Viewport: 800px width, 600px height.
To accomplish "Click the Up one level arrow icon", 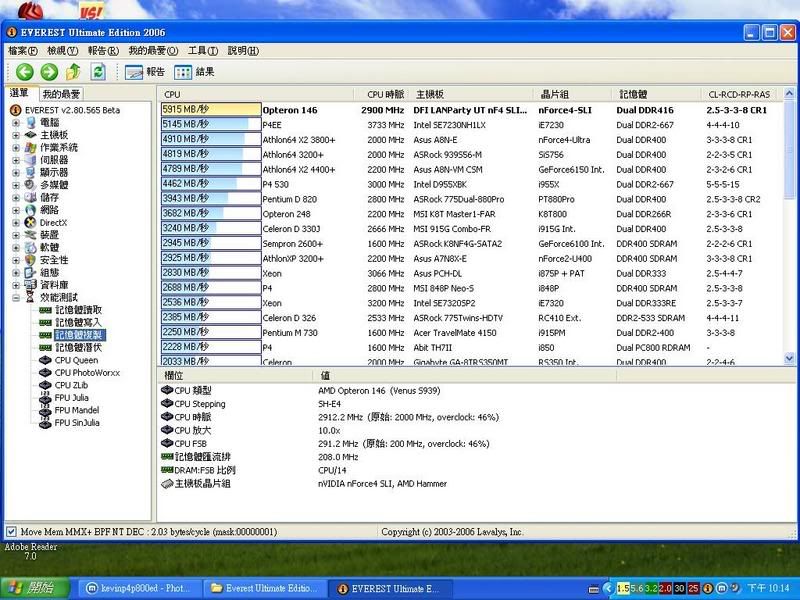I will [74, 72].
